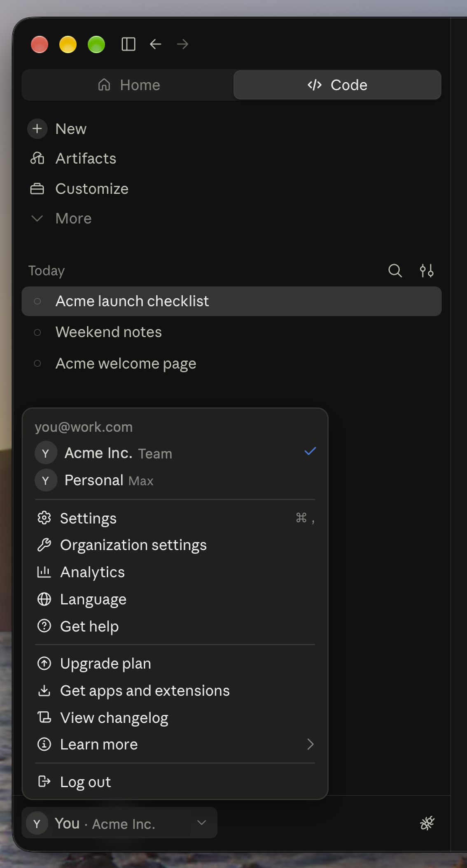The image size is (467, 868).
Task: Close the window with the red button
Action: pos(40,44)
